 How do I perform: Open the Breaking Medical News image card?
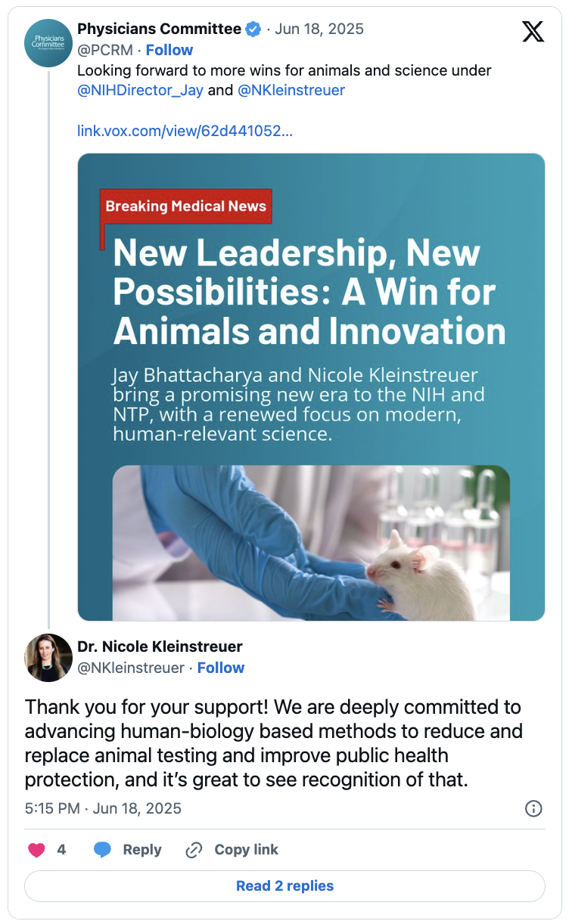pyautogui.click(x=311, y=387)
